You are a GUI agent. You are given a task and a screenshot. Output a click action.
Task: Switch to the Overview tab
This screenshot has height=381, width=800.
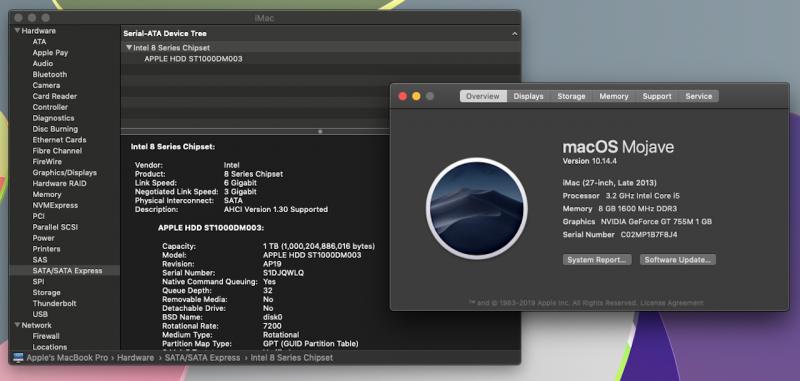click(x=483, y=96)
